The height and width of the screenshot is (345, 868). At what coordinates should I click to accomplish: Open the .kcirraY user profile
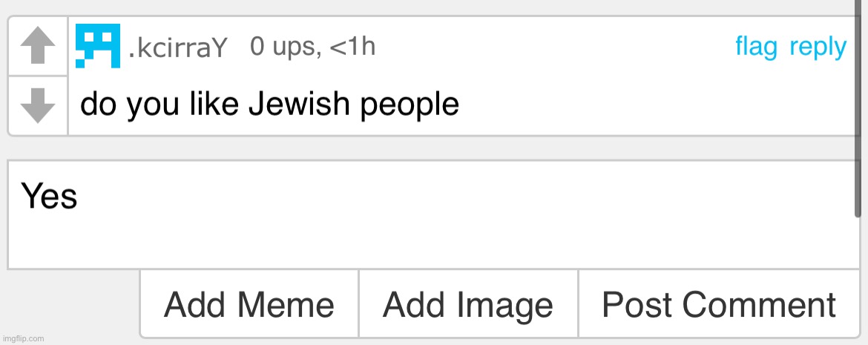(x=178, y=48)
